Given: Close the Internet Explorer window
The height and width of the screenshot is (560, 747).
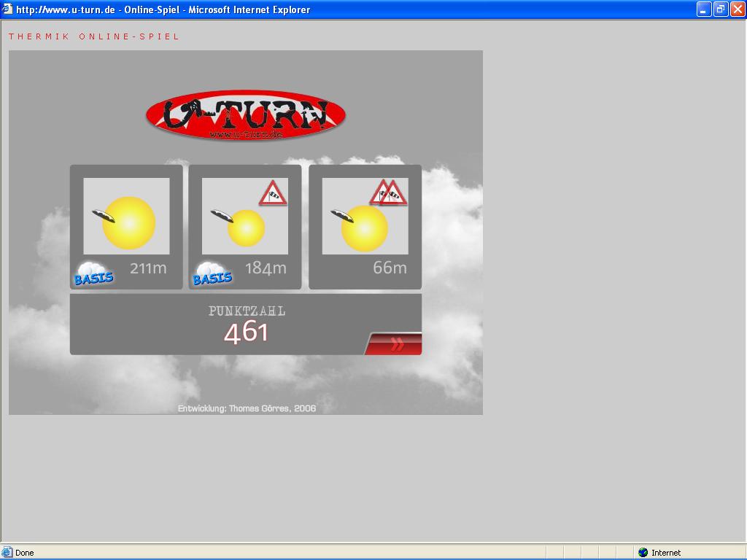Looking at the screenshot, I should (x=738, y=9).
